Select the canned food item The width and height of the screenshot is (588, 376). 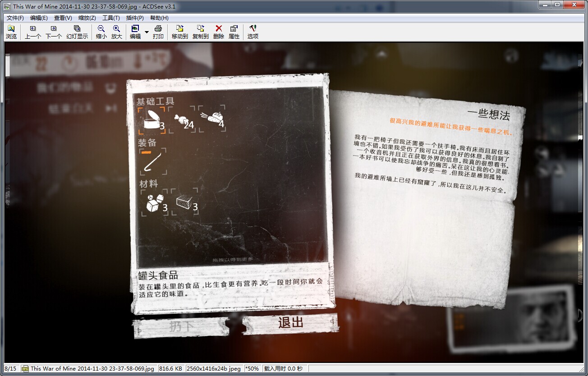152,120
